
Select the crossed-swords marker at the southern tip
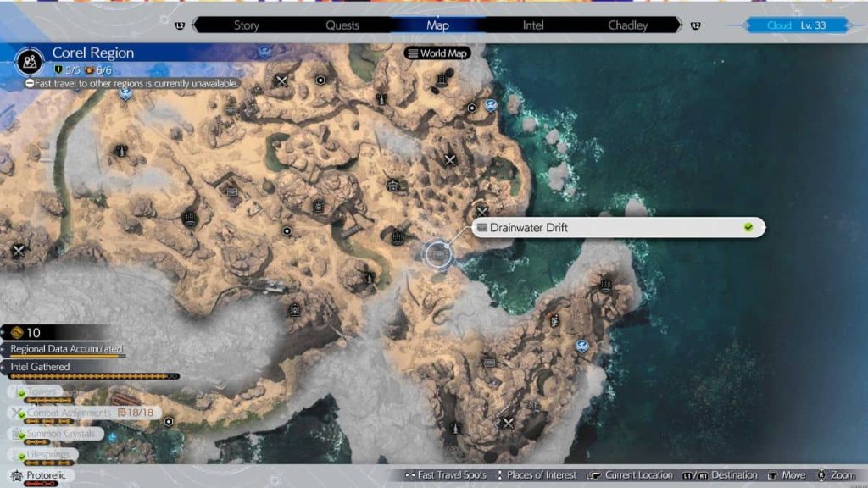(507, 424)
